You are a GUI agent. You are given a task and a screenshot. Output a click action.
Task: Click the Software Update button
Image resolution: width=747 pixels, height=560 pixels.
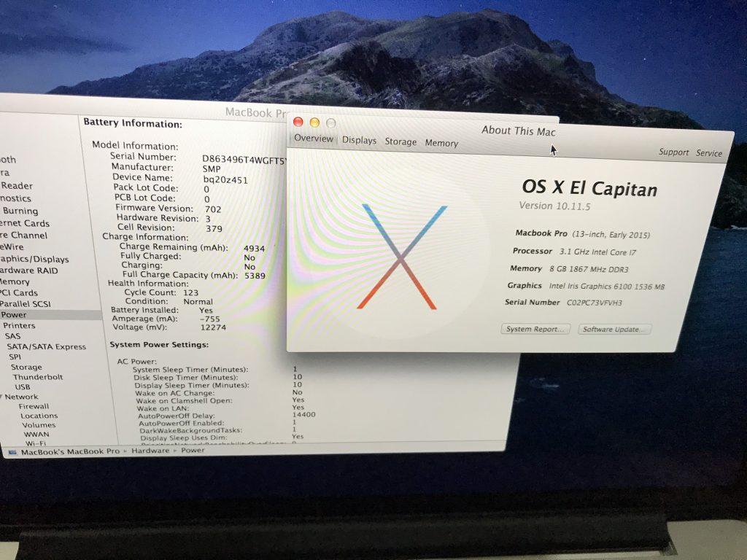pyautogui.click(x=614, y=329)
